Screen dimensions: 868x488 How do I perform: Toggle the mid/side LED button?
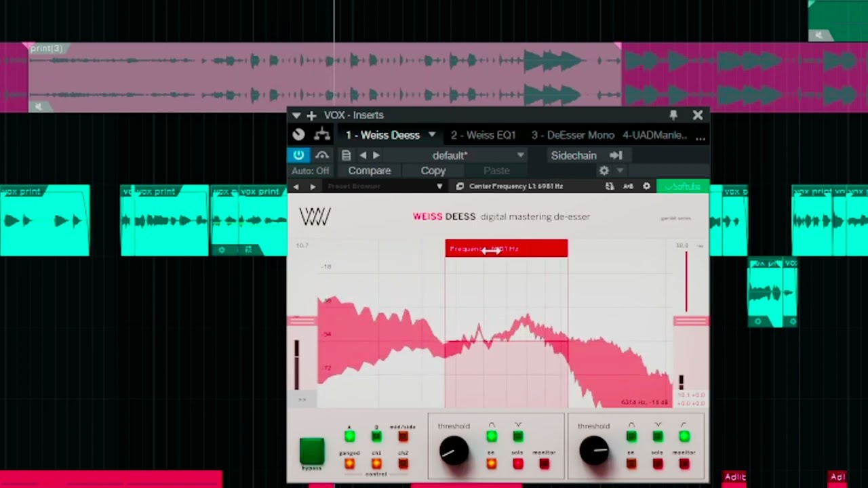[x=403, y=436]
